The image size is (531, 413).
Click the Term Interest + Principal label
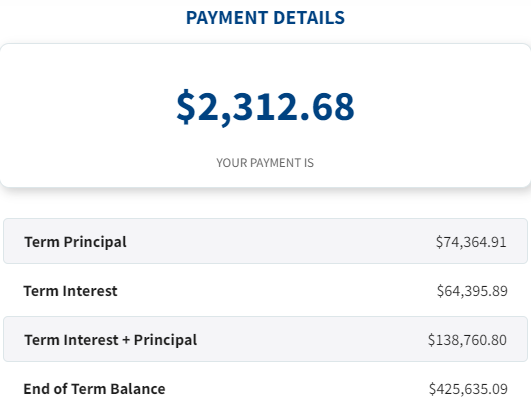point(110,340)
